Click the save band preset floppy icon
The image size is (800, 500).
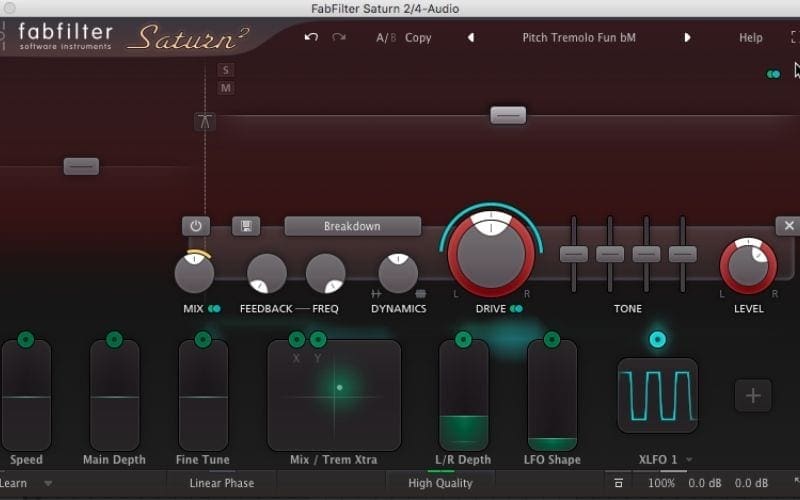coord(246,226)
